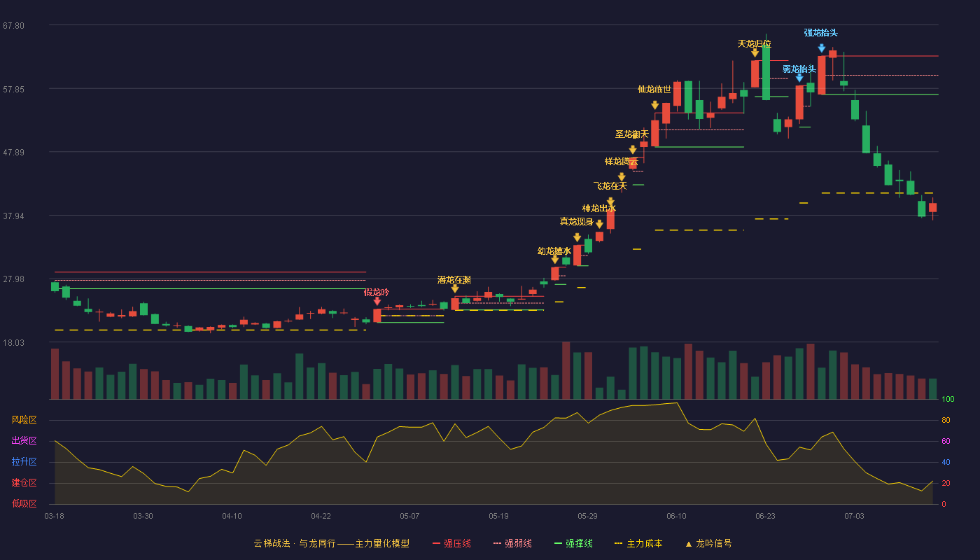Click the 03-18 date axis label
Image resolution: width=980 pixels, height=560 pixels.
54,516
